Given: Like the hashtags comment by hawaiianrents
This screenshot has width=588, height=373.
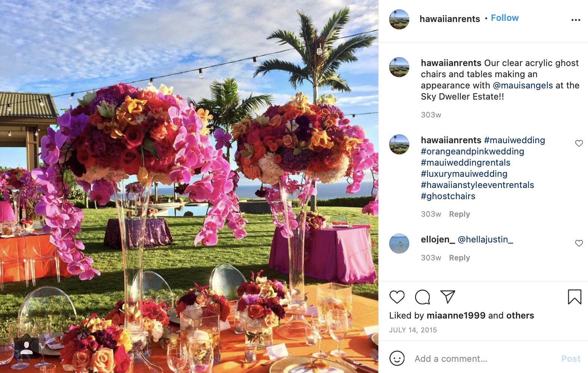Looking at the screenshot, I should (x=579, y=143).
